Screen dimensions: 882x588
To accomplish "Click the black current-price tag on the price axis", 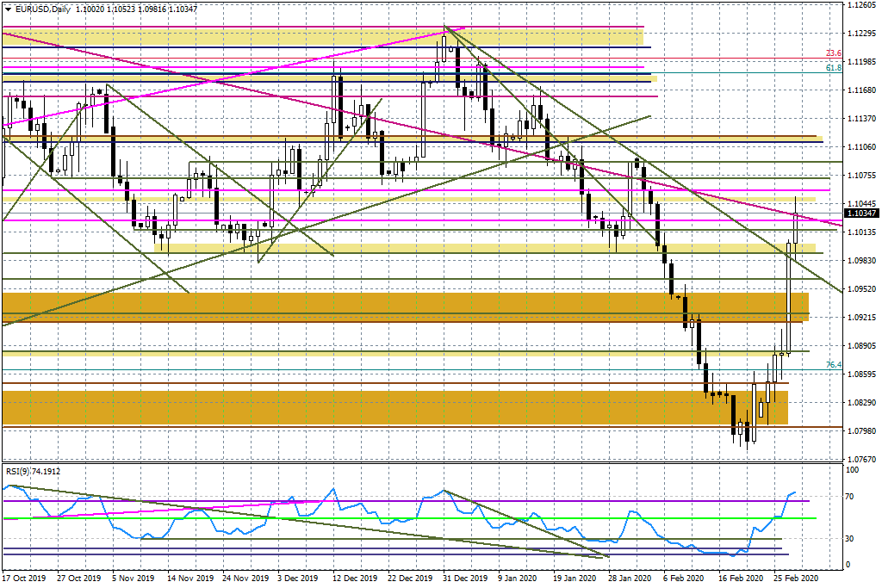I will 861,213.
